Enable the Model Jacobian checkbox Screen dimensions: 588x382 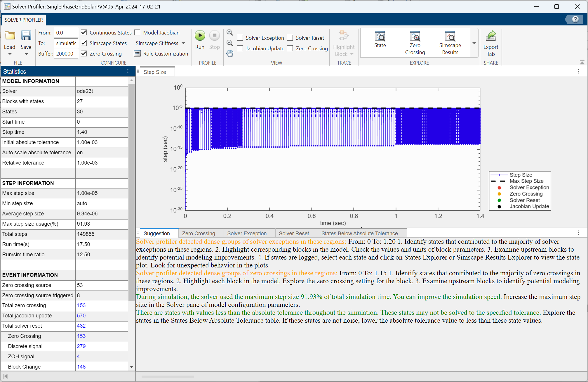pyautogui.click(x=138, y=33)
